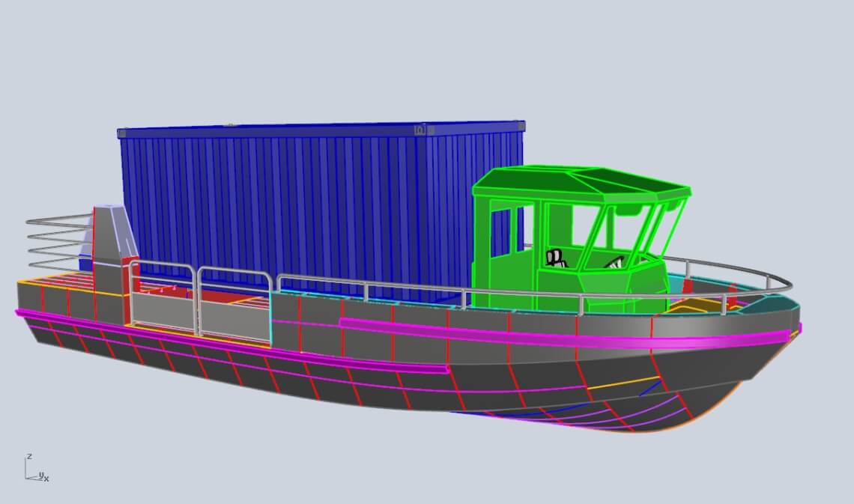Screen dimensions: 854x504
Task: Click the X axis label on the gizmo
Action: (x=46, y=479)
